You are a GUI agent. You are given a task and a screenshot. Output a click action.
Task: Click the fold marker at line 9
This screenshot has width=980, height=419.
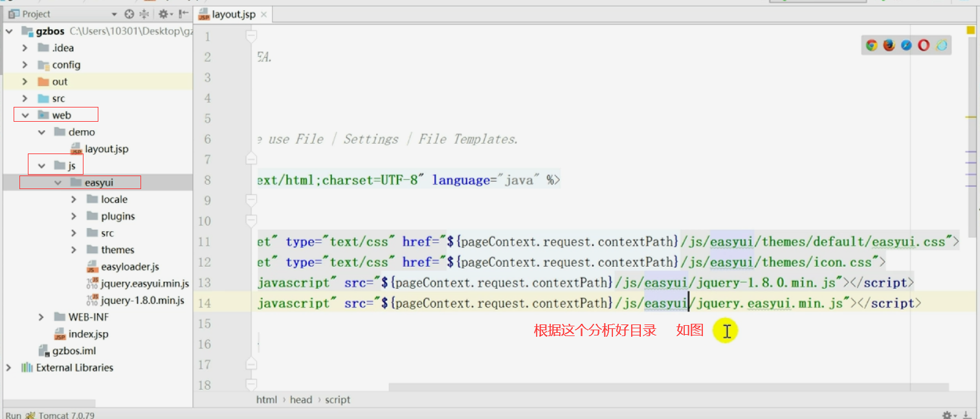(x=252, y=201)
